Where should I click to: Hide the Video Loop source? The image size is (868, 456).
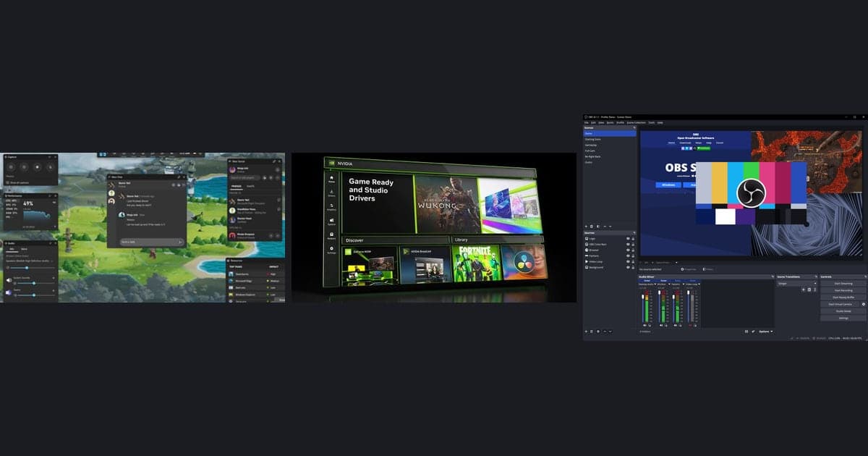click(628, 261)
